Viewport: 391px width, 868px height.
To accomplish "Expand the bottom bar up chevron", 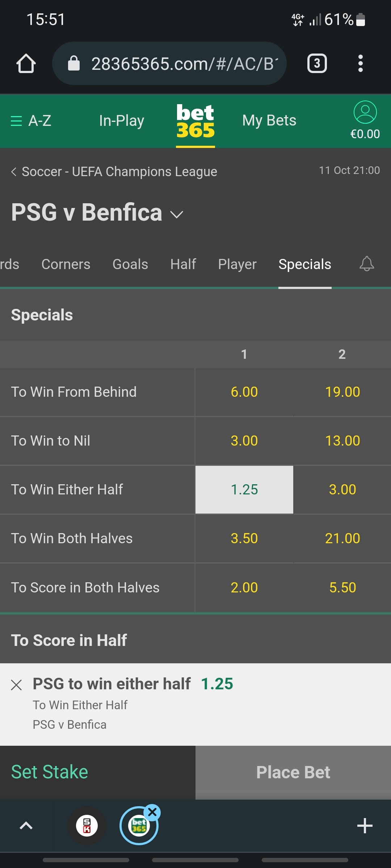I will [x=26, y=826].
